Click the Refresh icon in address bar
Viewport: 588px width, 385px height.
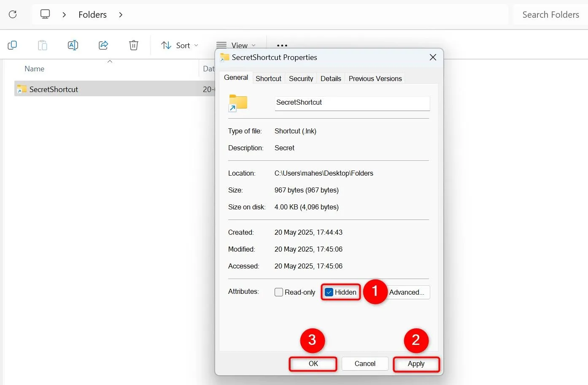coord(13,14)
